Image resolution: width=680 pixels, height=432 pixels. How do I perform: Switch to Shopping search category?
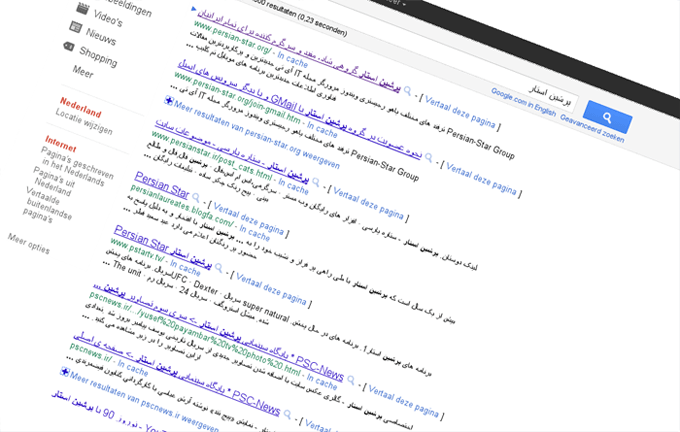pyautogui.click(x=98, y=57)
